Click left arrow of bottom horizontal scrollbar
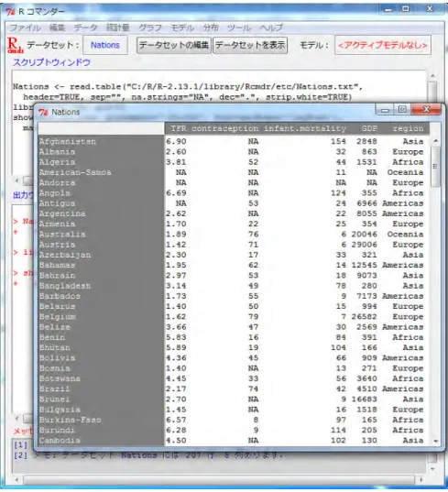 [16, 479]
